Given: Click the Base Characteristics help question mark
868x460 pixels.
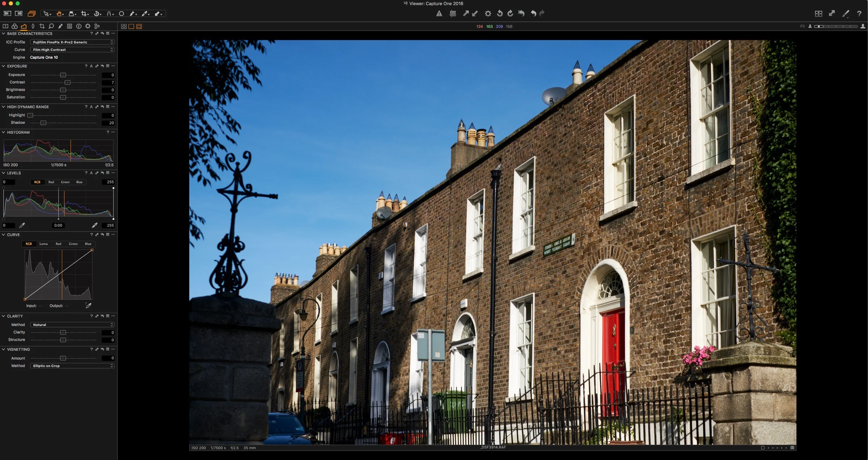Looking at the screenshot, I should click(91, 34).
